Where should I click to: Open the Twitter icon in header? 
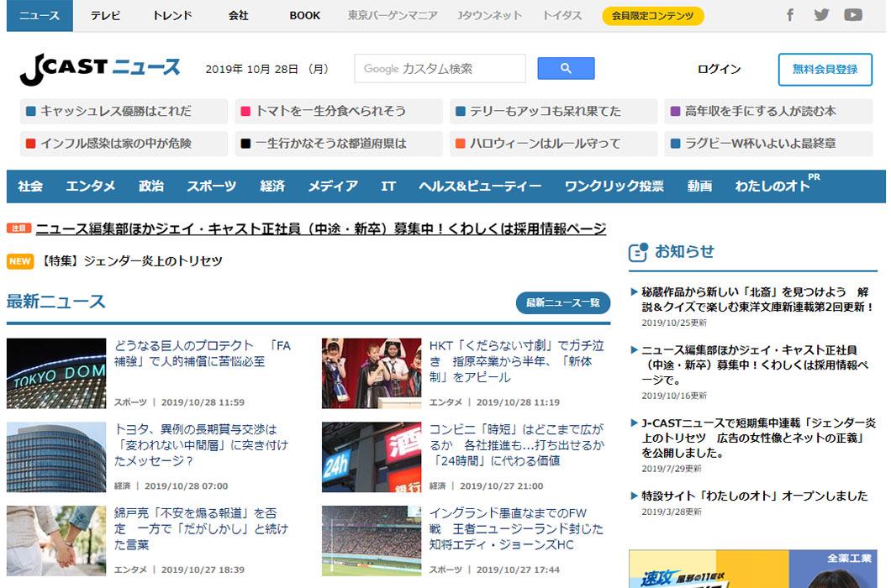[x=821, y=15]
